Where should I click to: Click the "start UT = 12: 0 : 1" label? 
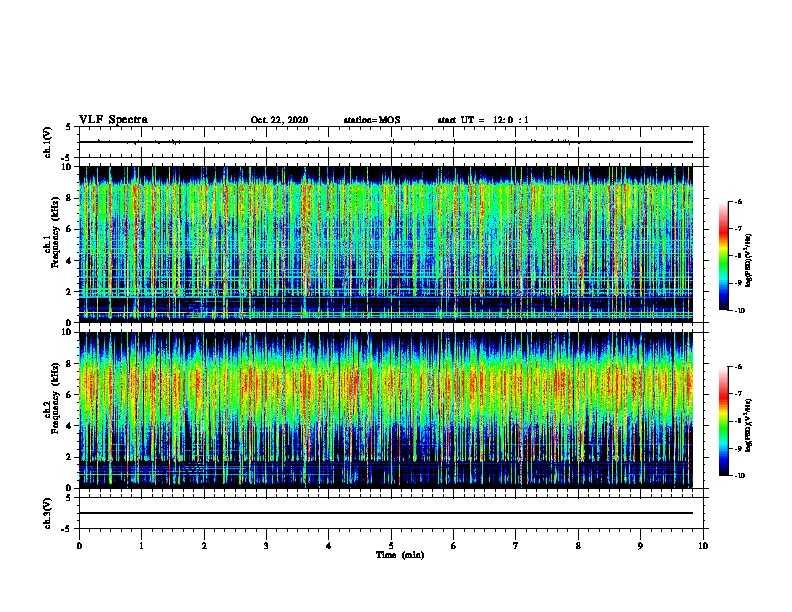coord(483,120)
